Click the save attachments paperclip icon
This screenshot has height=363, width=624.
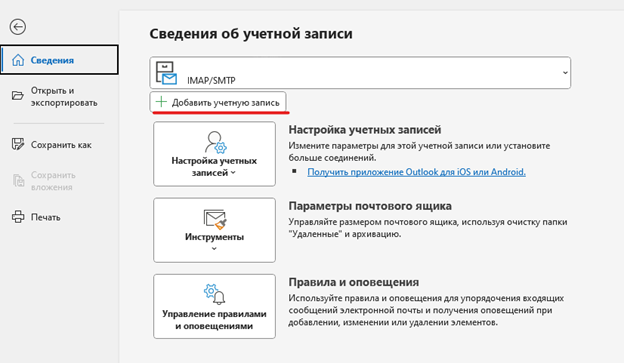click(x=18, y=180)
